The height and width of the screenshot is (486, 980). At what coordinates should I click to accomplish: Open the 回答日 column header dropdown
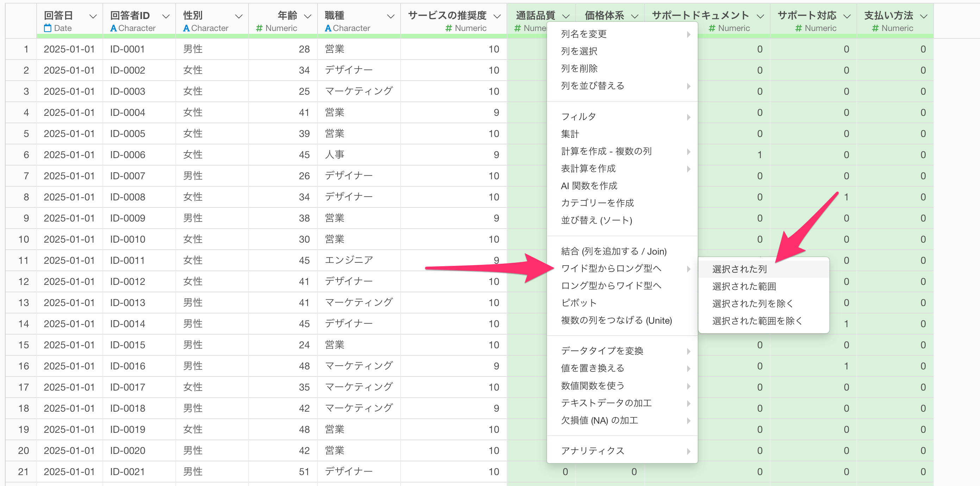point(93,16)
